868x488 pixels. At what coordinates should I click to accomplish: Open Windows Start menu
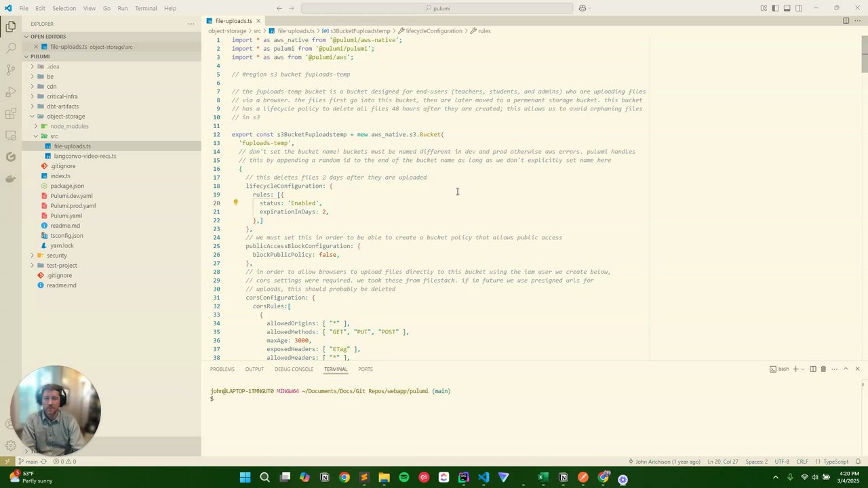coord(245,477)
